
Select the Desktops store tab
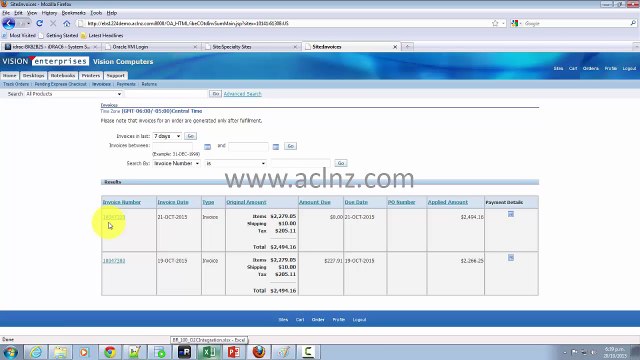click(33, 76)
